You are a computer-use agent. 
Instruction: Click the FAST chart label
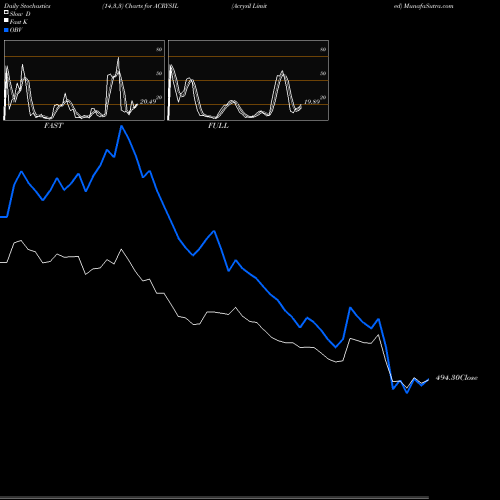(53, 126)
